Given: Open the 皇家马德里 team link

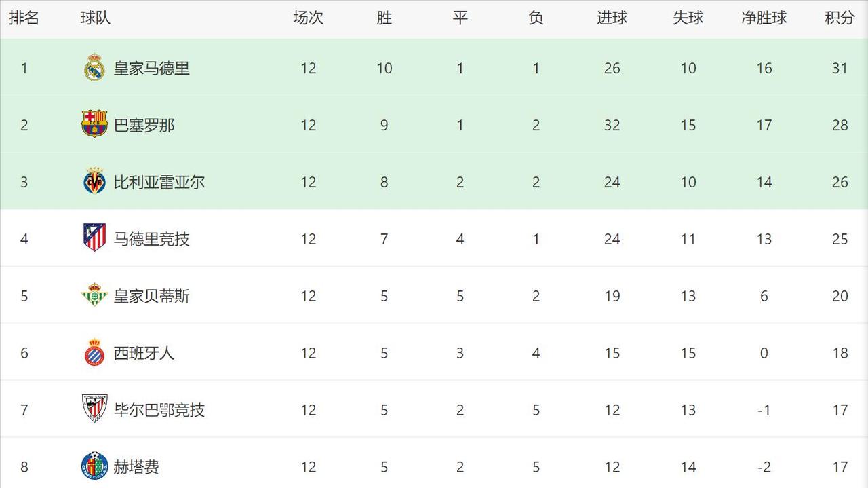Looking at the screenshot, I should coord(151,69).
